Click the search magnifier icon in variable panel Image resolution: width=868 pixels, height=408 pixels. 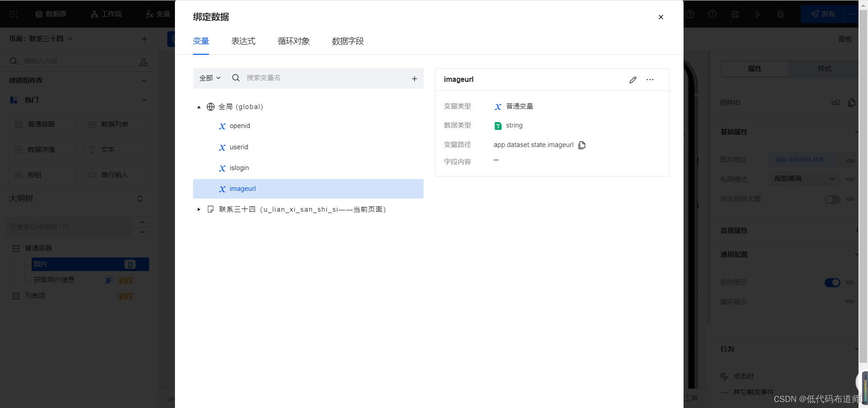(x=236, y=78)
